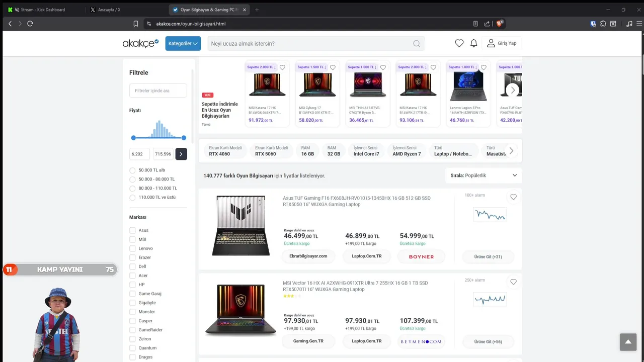644x362 pixels.
Task: Check the MSI brand filter
Action: click(132, 239)
